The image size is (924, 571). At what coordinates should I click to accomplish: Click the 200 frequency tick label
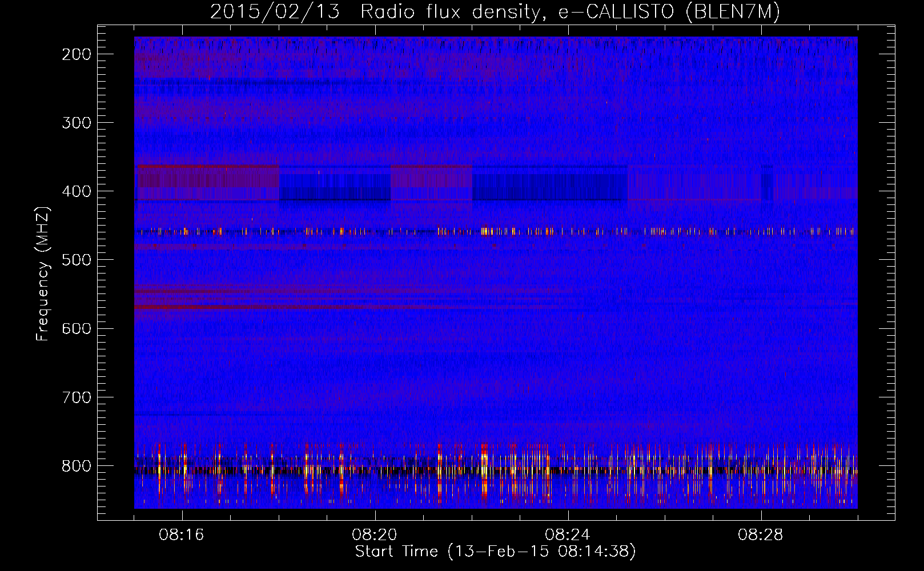(77, 54)
